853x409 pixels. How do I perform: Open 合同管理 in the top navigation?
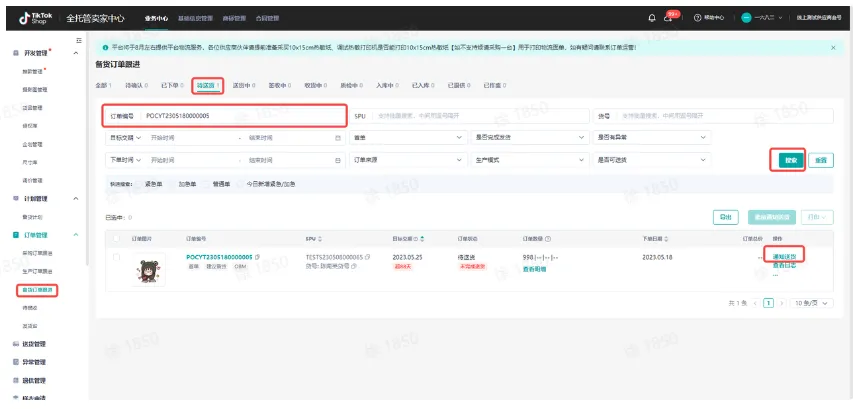267,18
